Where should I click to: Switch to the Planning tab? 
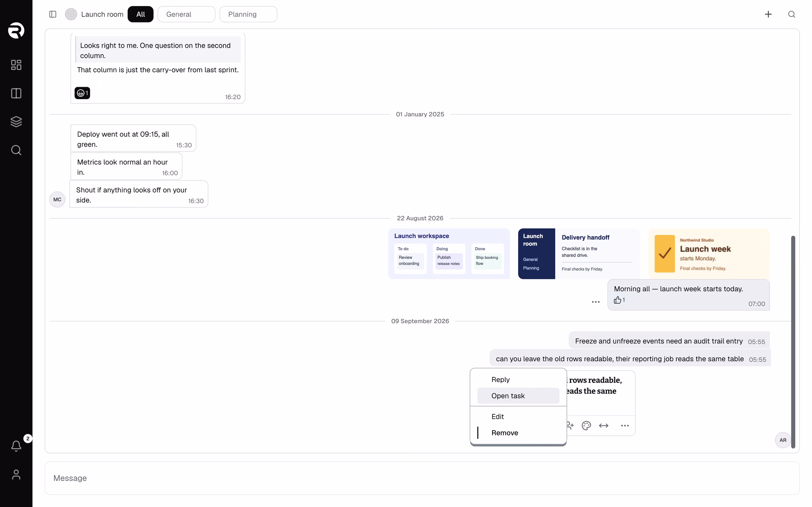(x=248, y=14)
